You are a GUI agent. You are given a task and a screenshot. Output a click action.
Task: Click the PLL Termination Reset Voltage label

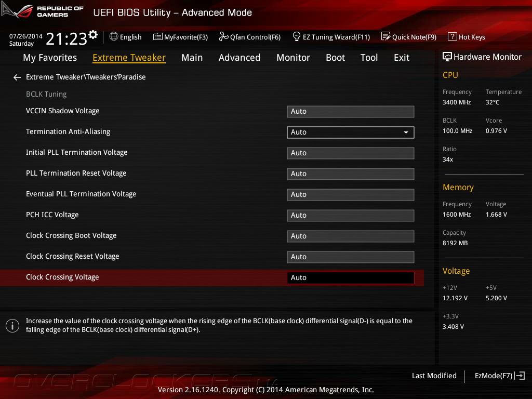pos(76,173)
